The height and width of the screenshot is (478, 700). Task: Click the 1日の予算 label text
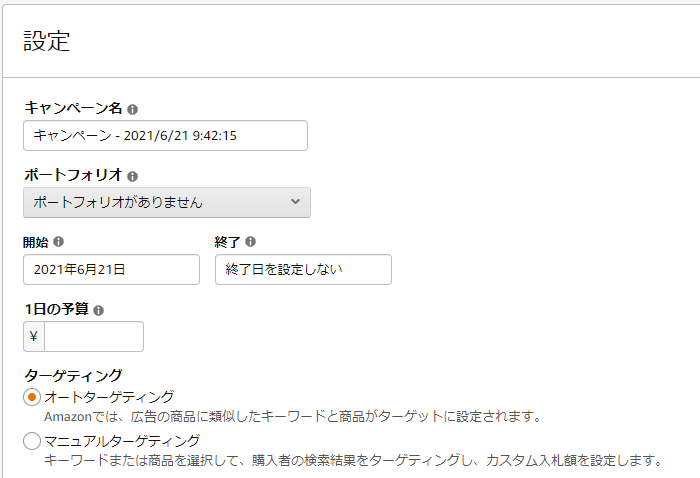[x=56, y=310]
